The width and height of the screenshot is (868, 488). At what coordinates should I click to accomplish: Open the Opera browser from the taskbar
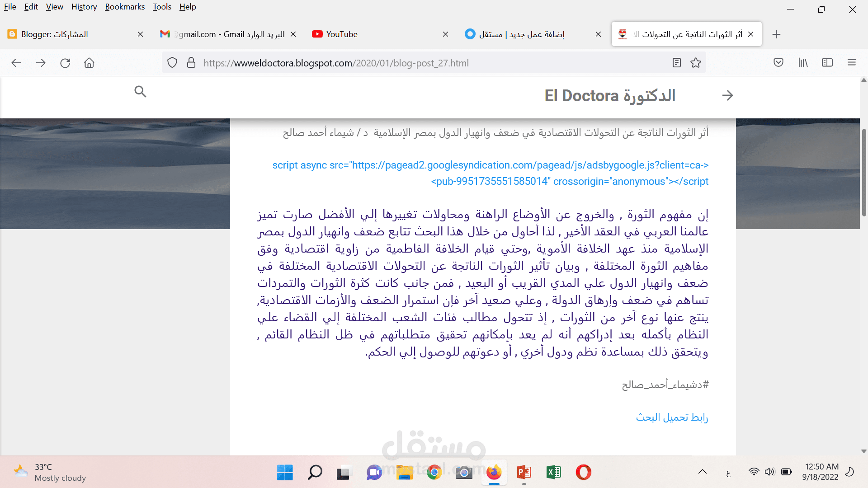(583, 472)
